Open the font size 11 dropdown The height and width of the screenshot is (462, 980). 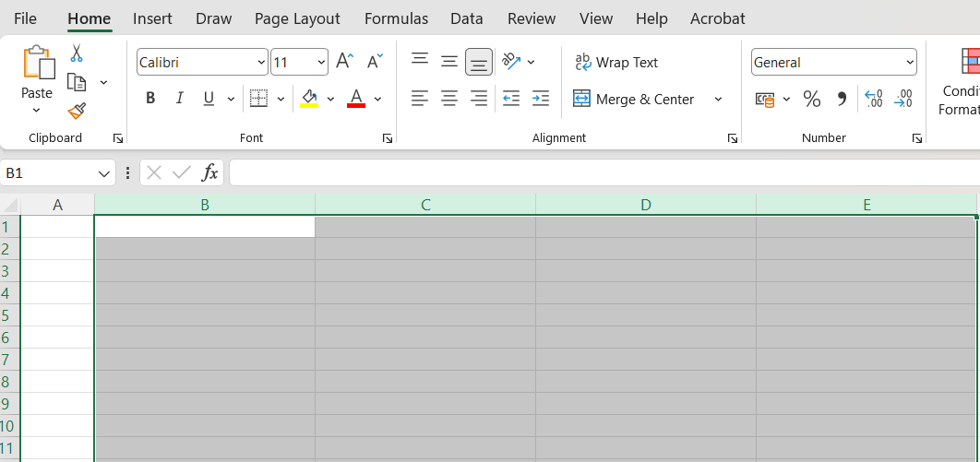[321, 63]
